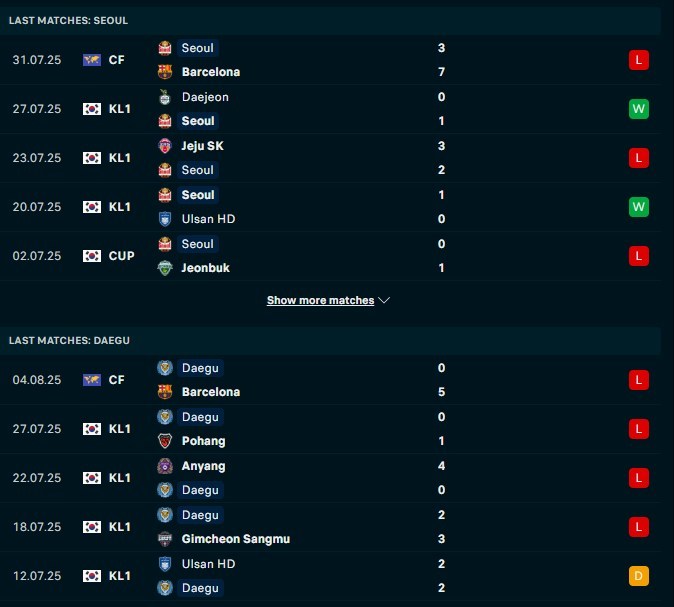Screen dimensions: 674x607
Task: Open the 23.07.25 Jeju SK vs Seoul match row
Action: (330, 158)
